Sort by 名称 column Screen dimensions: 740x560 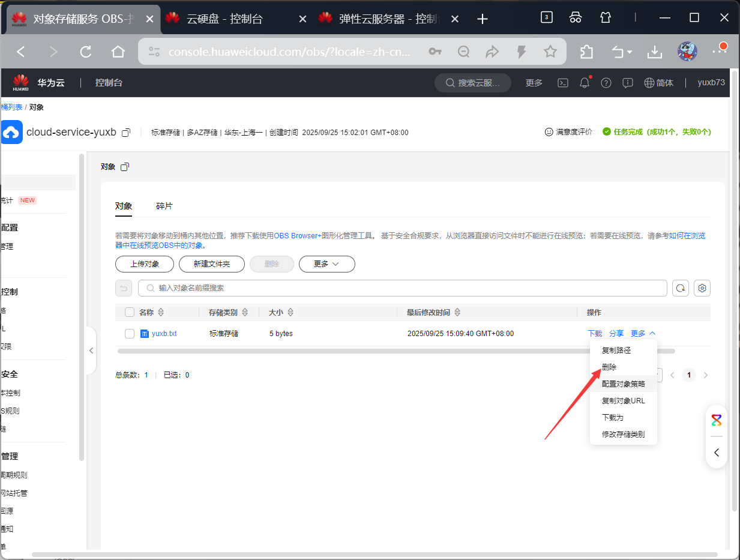(161, 313)
